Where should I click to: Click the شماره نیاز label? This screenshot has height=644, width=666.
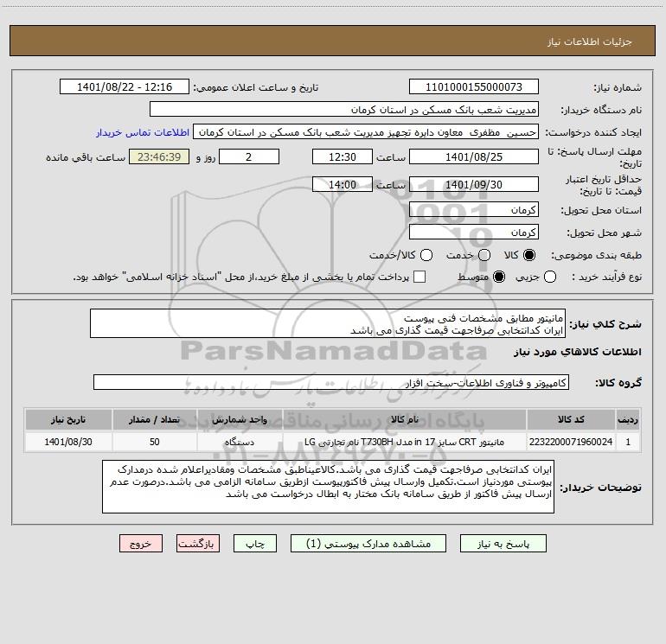pyautogui.click(x=618, y=87)
